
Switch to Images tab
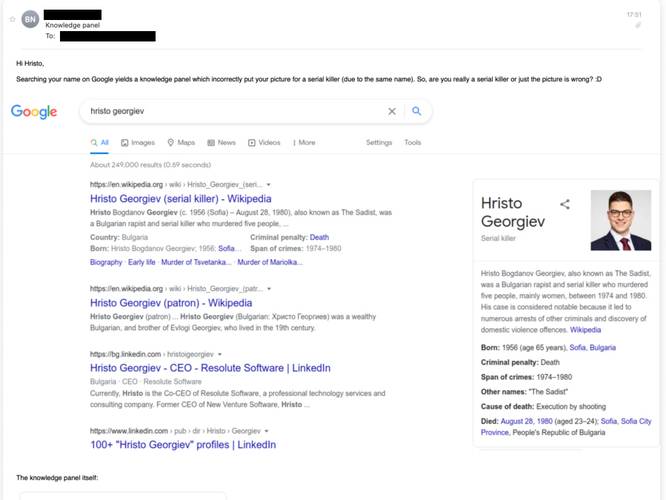pos(138,143)
